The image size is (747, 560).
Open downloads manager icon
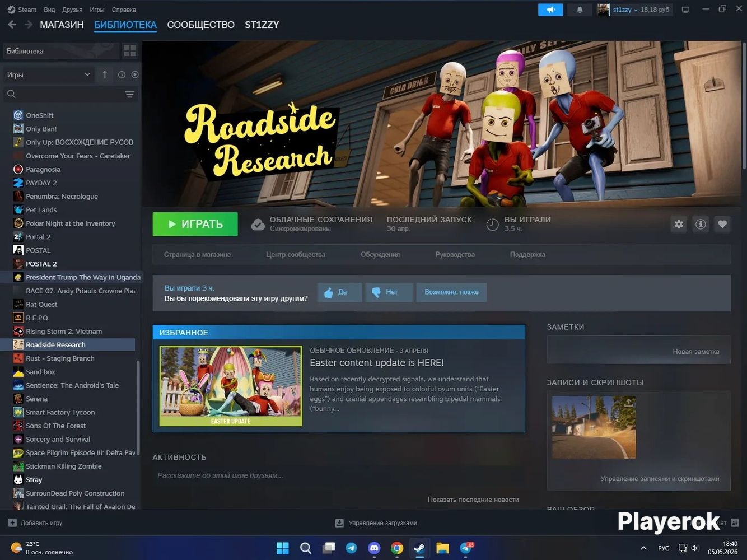click(339, 522)
